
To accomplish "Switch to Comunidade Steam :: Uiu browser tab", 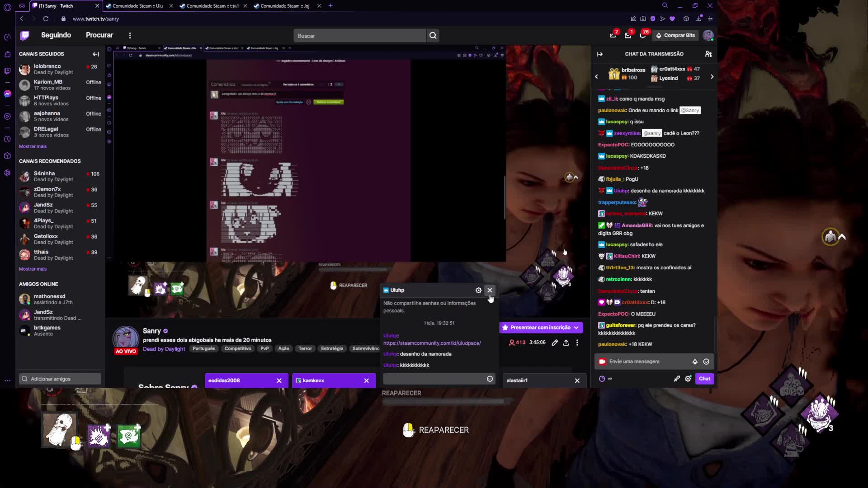I will pyautogui.click(x=138, y=6).
